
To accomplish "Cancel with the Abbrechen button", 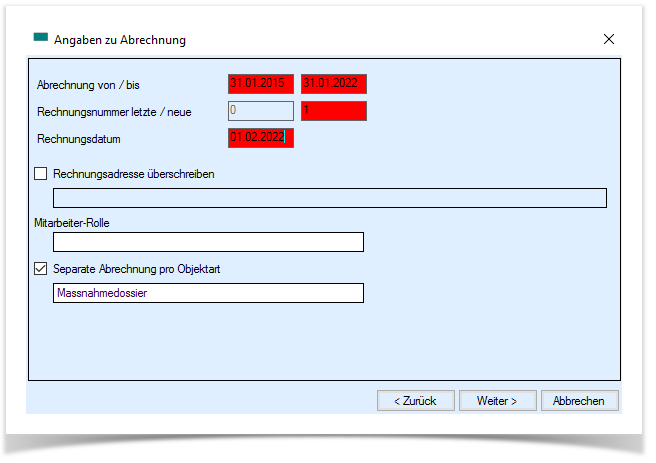I will tap(579, 401).
